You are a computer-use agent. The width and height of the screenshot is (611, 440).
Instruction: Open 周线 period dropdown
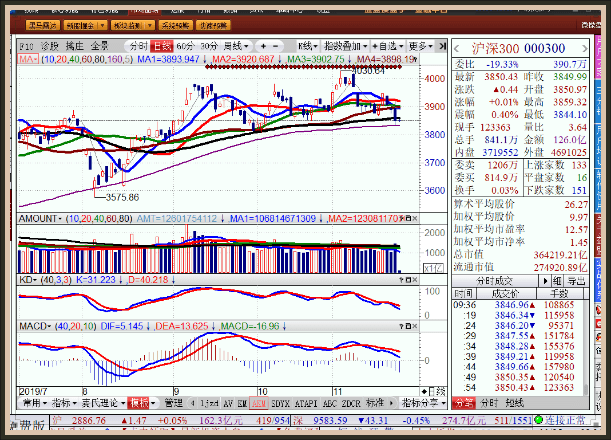[x=236, y=46]
